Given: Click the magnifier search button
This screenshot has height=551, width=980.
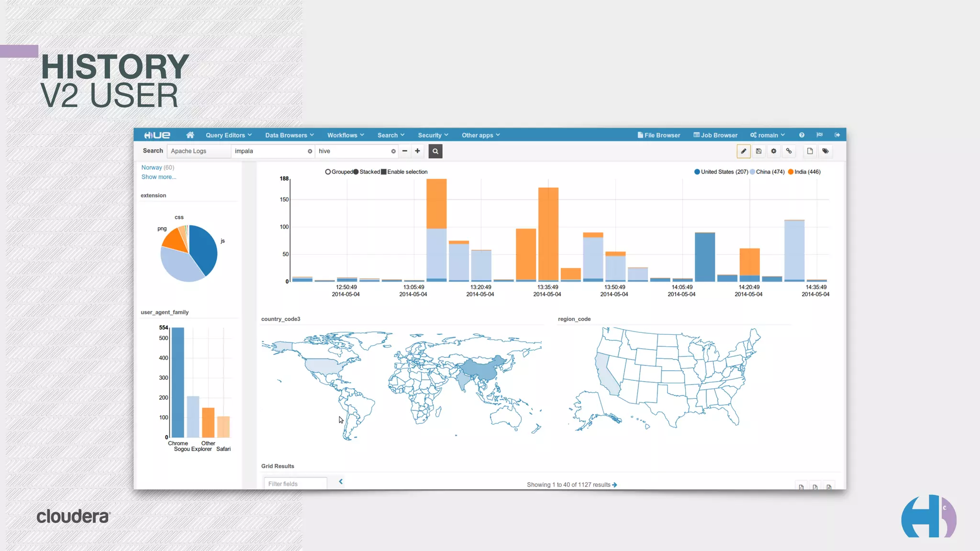Looking at the screenshot, I should coord(435,151).
